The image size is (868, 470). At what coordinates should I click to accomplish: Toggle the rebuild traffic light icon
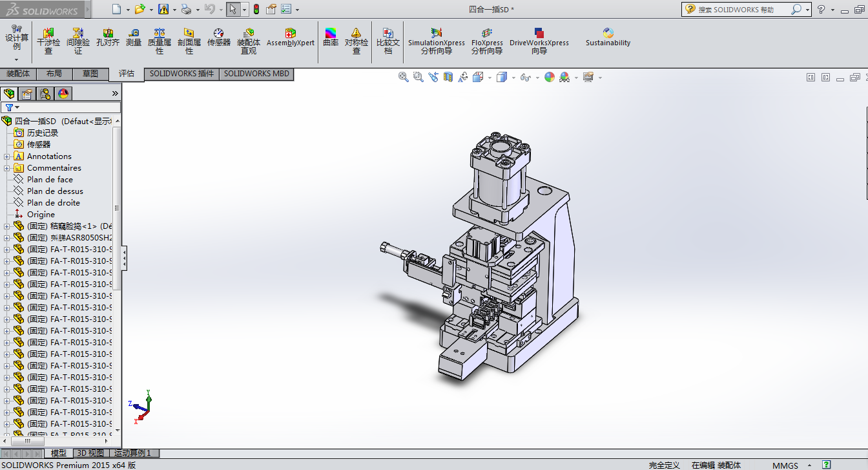pos(256,9)
